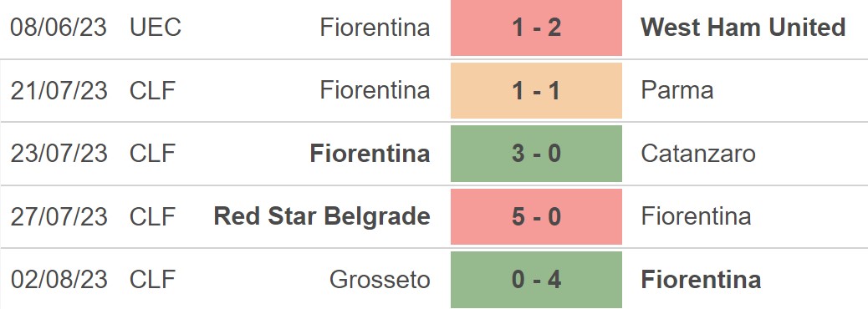
Task: Click bold Fiorentina in 02/08/23 row
Action: point(701,279)
